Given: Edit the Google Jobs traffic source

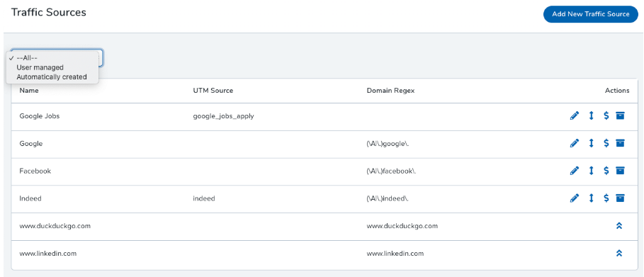Looking at the screenshot, I should pyautogui.click(x=575, y=116).
